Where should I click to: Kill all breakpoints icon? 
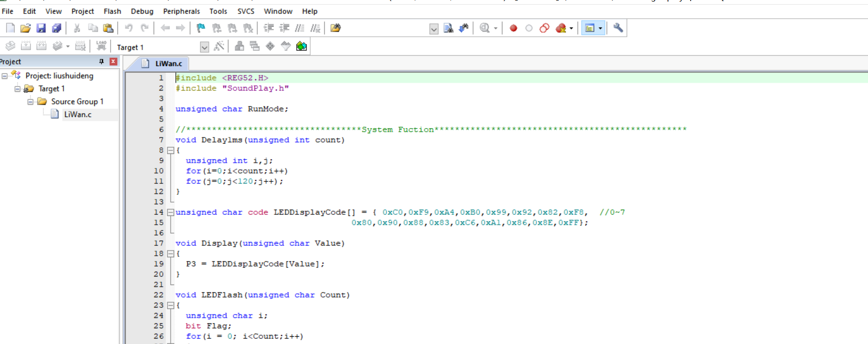561,28
